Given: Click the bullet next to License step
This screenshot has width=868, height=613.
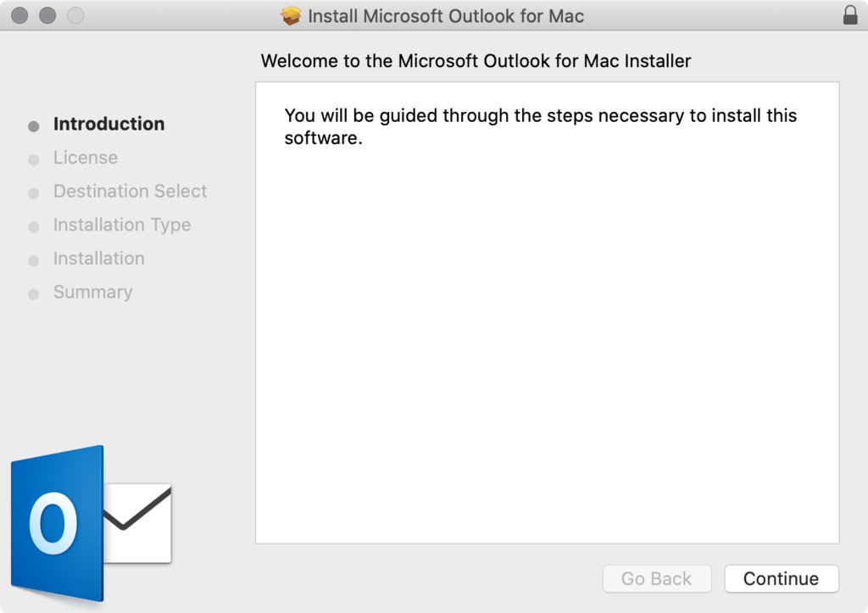Looking at the screenshot, I should click(x=32, y=158).
